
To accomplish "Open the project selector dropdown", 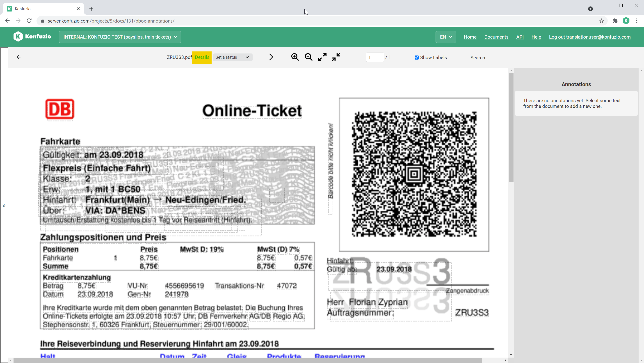I will 120,37.
